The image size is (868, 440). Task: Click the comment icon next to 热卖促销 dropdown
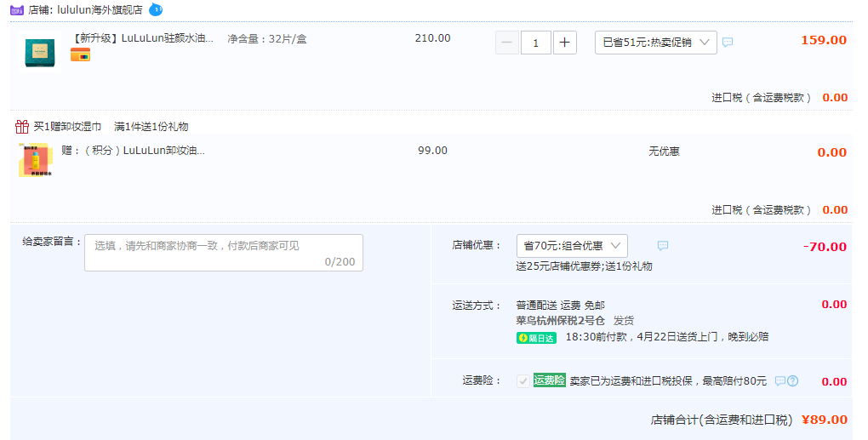click(x=728, y=42)
